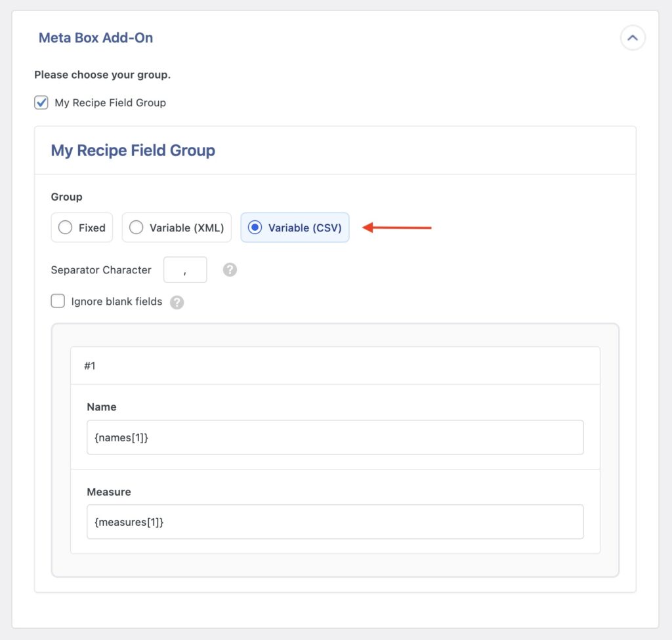
Task: Click the Measure field containing {measures[1]}
Action: click(335, 521)
